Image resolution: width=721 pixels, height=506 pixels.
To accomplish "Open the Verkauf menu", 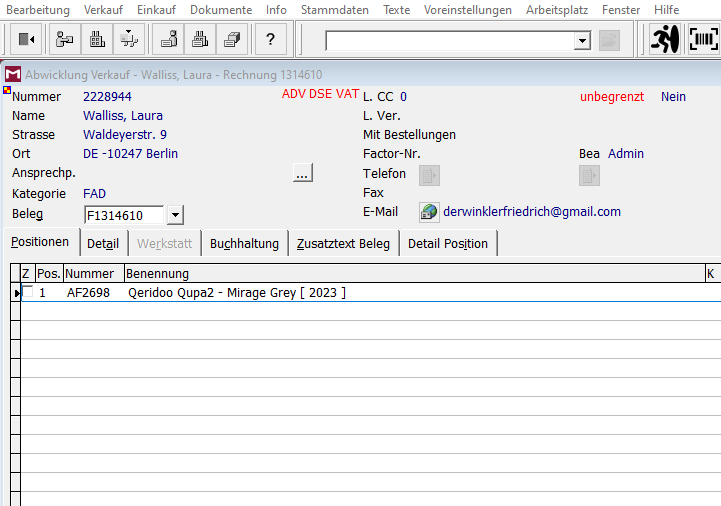I will [x=103, y=10].
